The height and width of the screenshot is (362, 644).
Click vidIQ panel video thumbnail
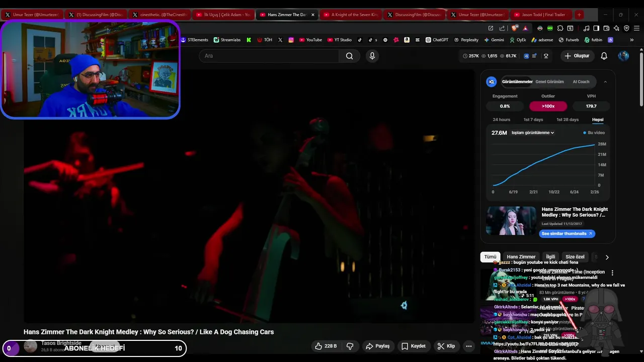click(x=511, y=221)
